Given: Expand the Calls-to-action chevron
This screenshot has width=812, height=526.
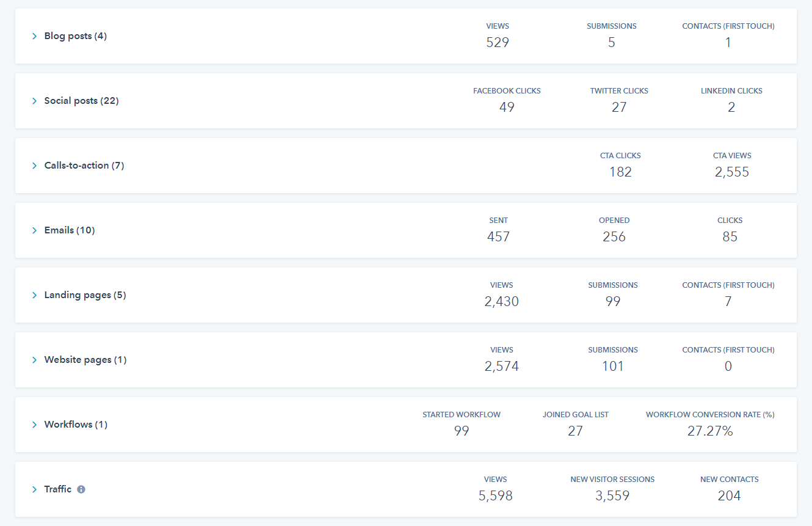Looking at the screenshot, I should click(35, 166).
